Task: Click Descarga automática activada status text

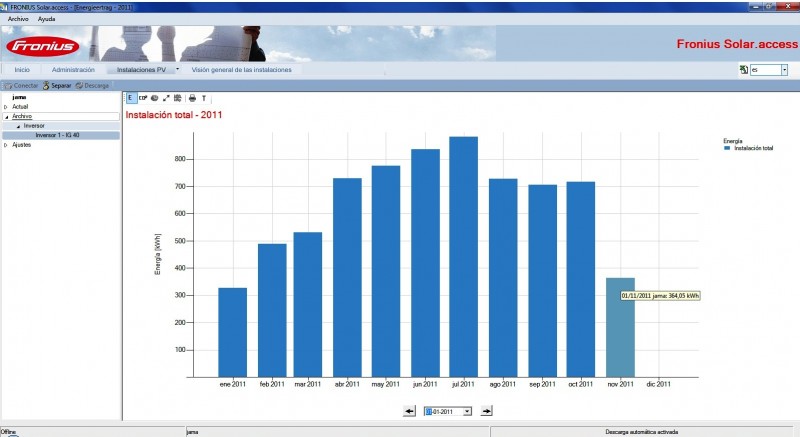Action: pyautogui.click(x=641, y=432)
